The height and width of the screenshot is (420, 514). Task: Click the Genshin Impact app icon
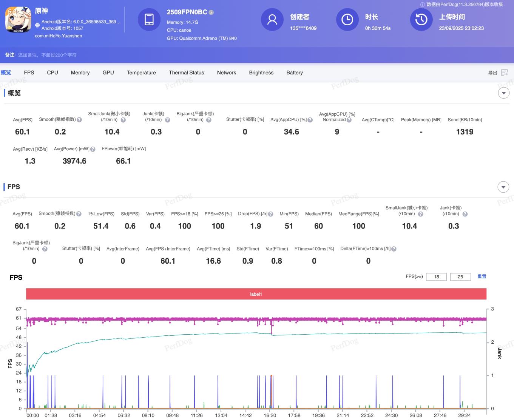(x=18, y=19)
